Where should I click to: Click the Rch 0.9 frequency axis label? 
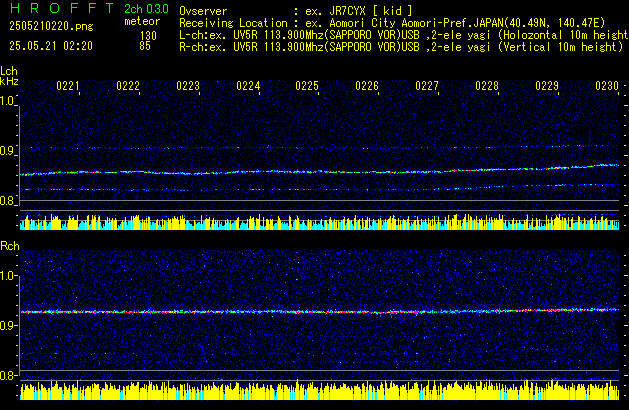click(x=7, y=326)
